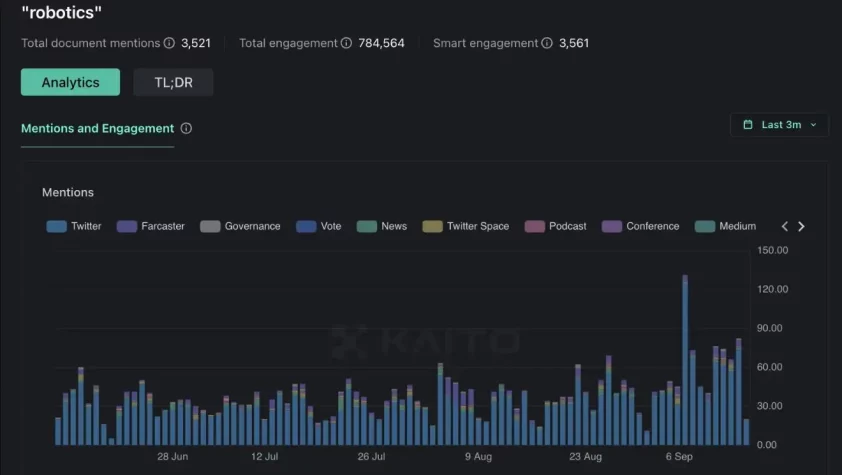
Task: Click Podcast legend entry
Action: pyautogui.click(x=556, y=226)
